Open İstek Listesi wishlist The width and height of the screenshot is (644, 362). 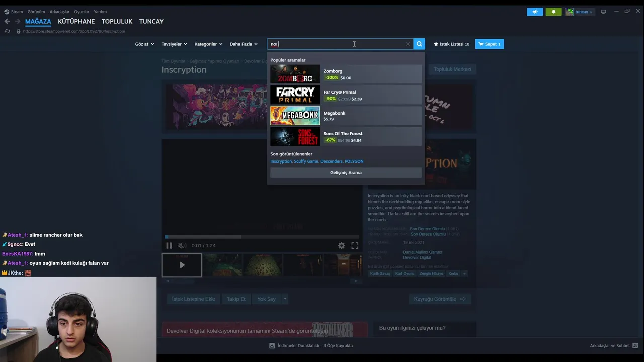pyautogui.click(x=451, y=44)
